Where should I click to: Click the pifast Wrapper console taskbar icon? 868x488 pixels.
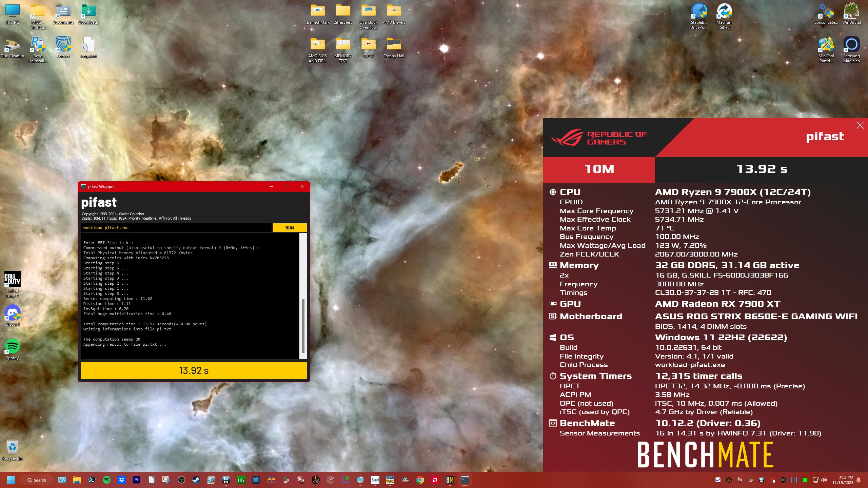click(465, 480)
